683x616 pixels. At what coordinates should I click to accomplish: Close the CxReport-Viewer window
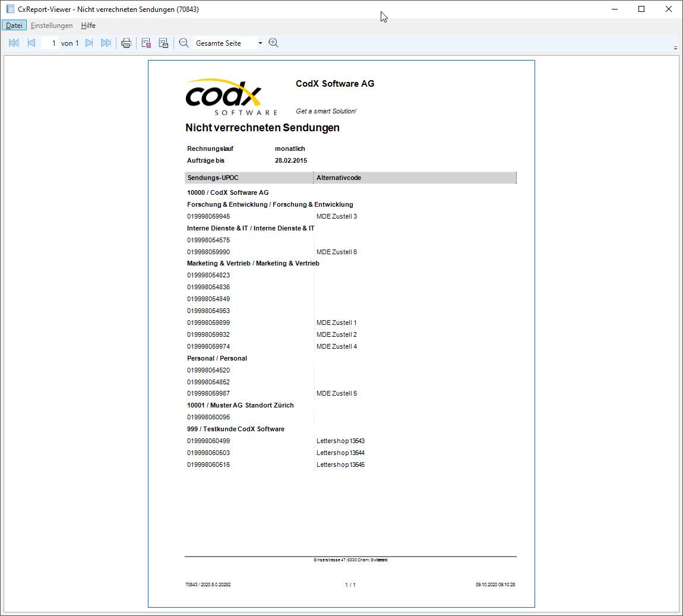669,9
